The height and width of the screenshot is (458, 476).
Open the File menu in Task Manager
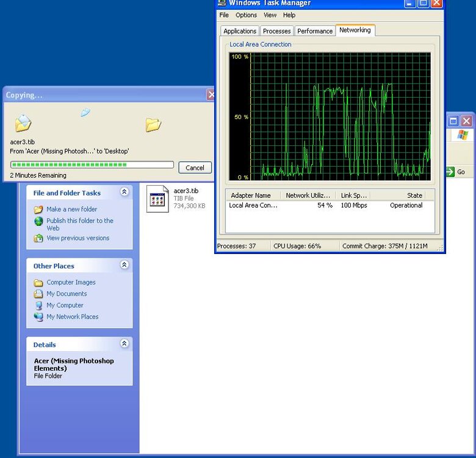tap(224, 15)
